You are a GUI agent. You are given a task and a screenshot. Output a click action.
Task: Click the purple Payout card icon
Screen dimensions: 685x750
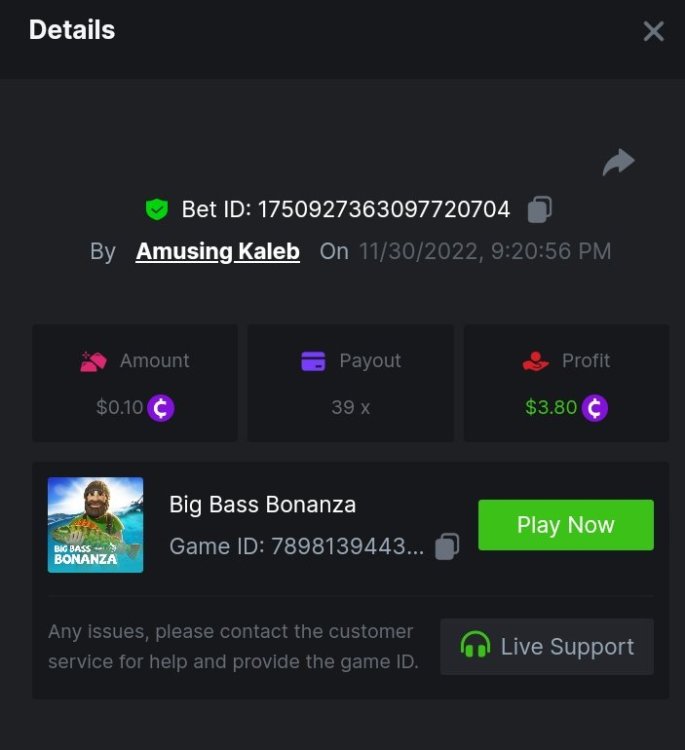(x=313, y=361)
